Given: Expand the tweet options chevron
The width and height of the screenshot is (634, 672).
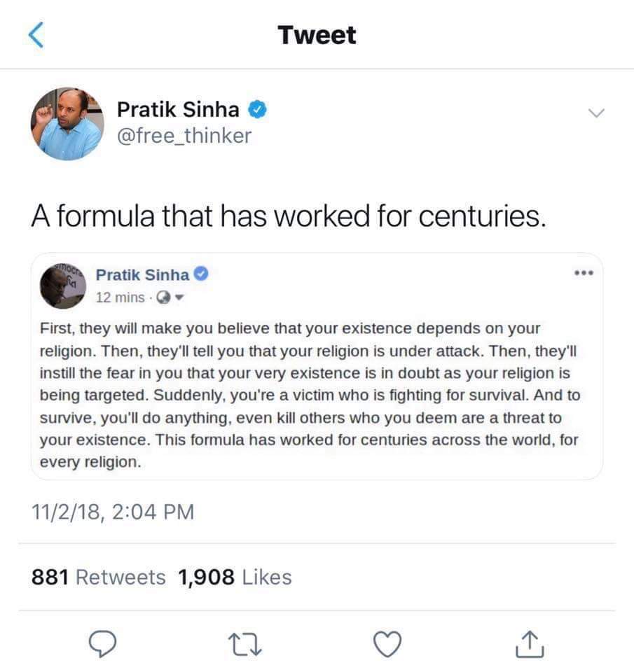Looking at the screenshot, I should pos(595,113).
